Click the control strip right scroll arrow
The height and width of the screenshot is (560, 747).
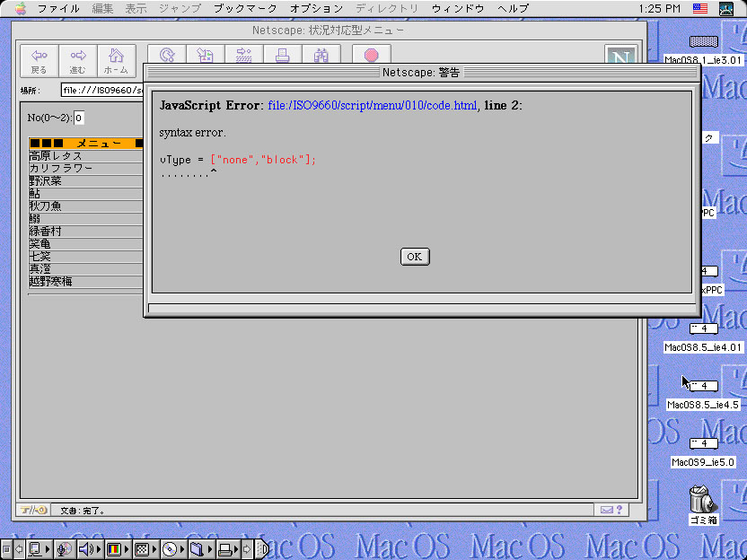248,549
